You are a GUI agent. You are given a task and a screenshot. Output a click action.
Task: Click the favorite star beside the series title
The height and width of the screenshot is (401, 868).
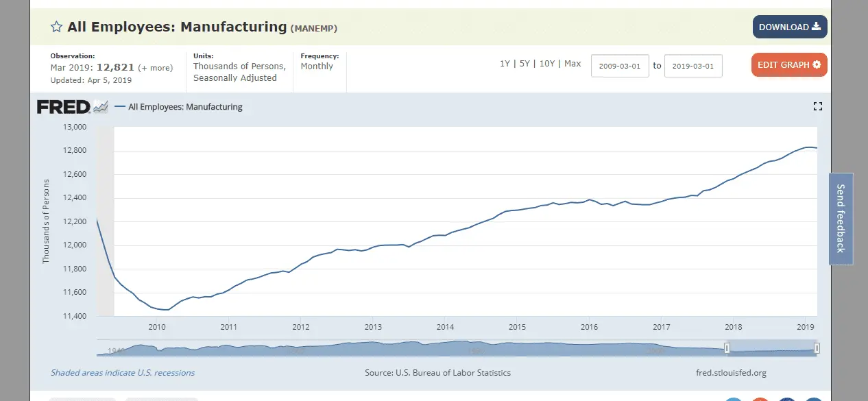(57, 27)
